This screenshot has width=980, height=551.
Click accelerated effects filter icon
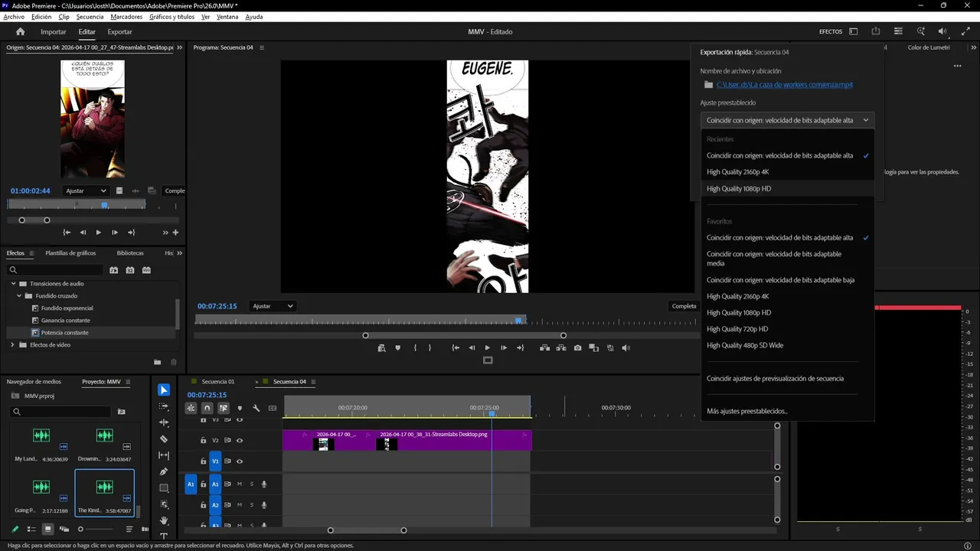point(113,270)
